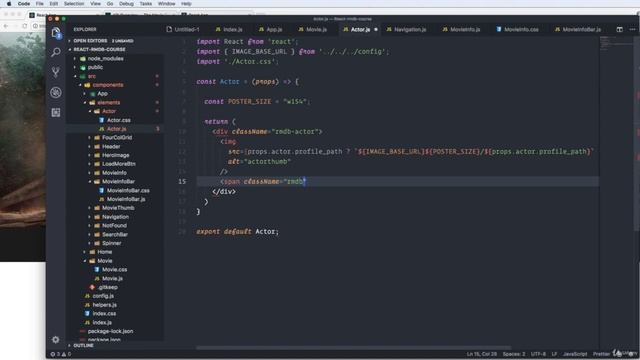The width and height of the screenshot is (640, 360).
Task: Open the .gitkeep file
Action: click(x=107, y=287)
